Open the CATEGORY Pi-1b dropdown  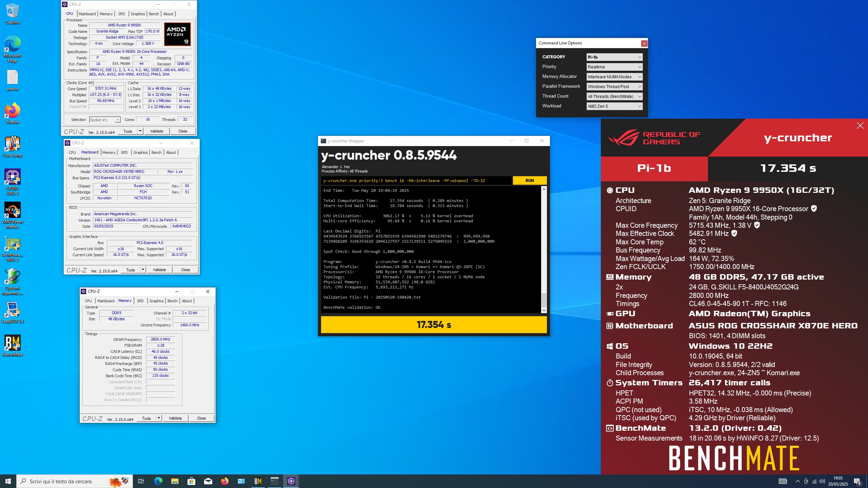pos(614,57)
